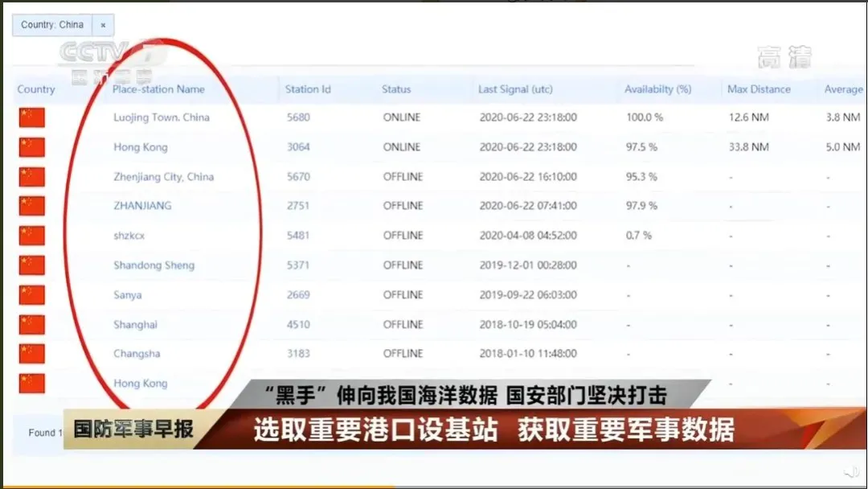
Task: Click the Country: China filter tag
Action: [x=52, y=25]
